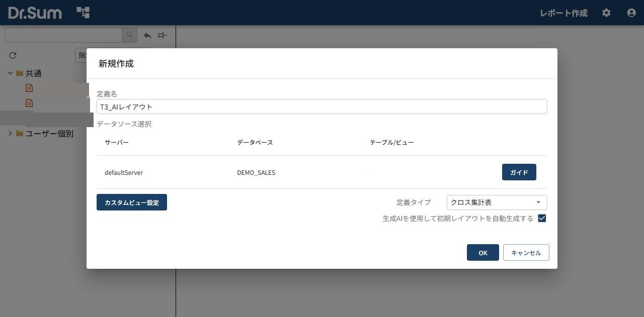The width and height of the screenshot is (644, 317).
Task: Click the search magnifier button
Action: point(129,35)
